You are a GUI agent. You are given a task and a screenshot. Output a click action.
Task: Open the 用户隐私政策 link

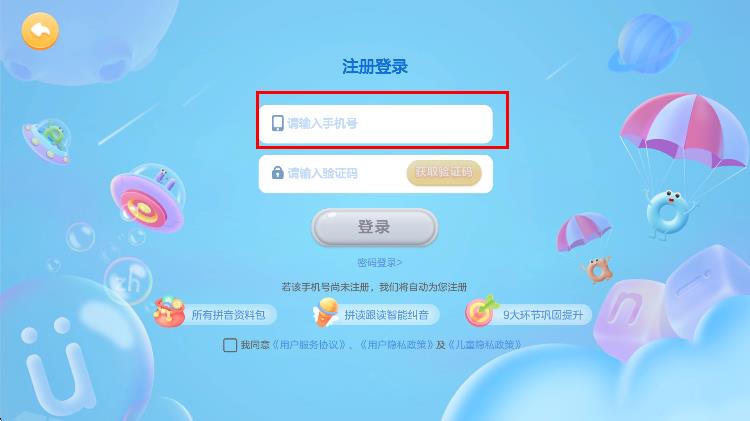[x=397, y=345]
